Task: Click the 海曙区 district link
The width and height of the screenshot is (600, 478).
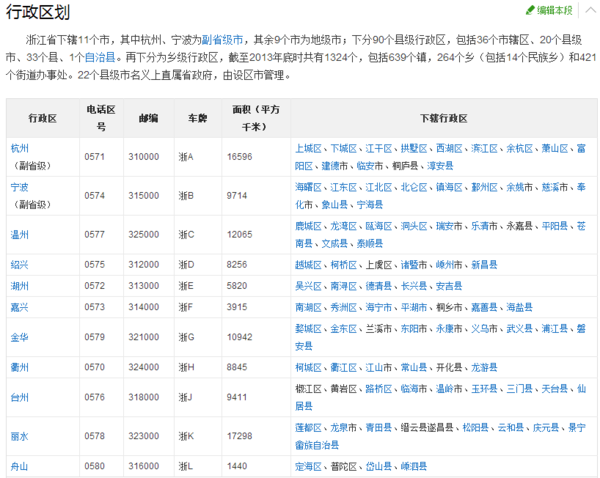Action: [308, 188]
